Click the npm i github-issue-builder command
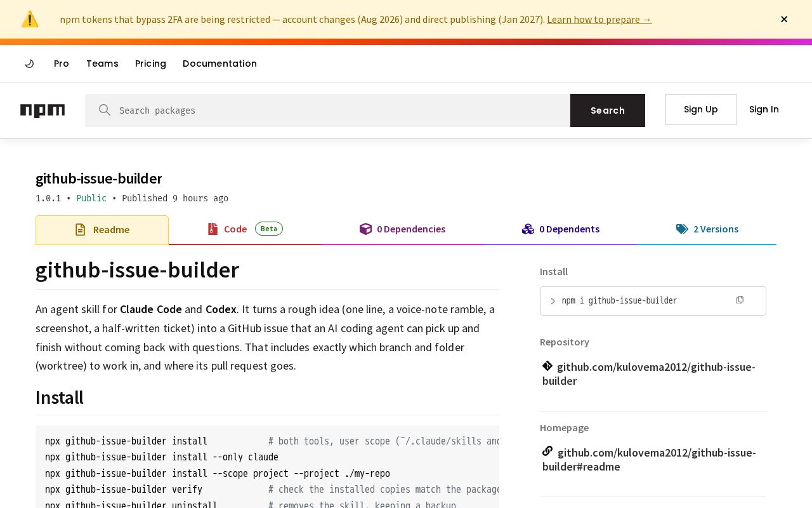The image size is (812, 508). (619, 300)
